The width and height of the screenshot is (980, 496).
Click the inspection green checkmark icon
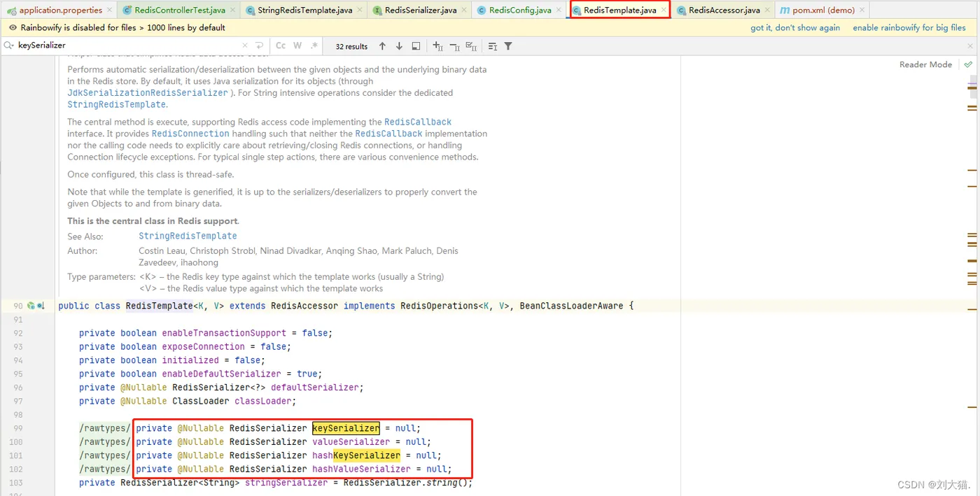(968, 64)
